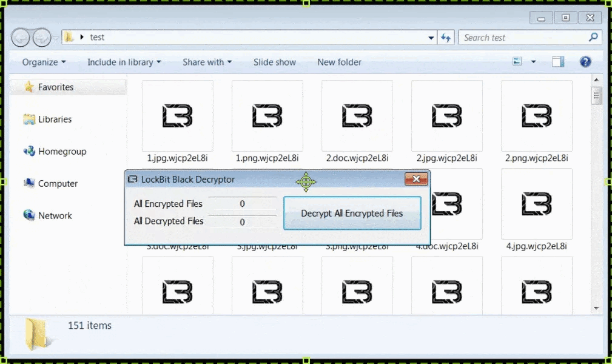The height and width of the screenshot is (364, 612).
Task: Open the view options dropdown arrow
Action: pos(534,62)
